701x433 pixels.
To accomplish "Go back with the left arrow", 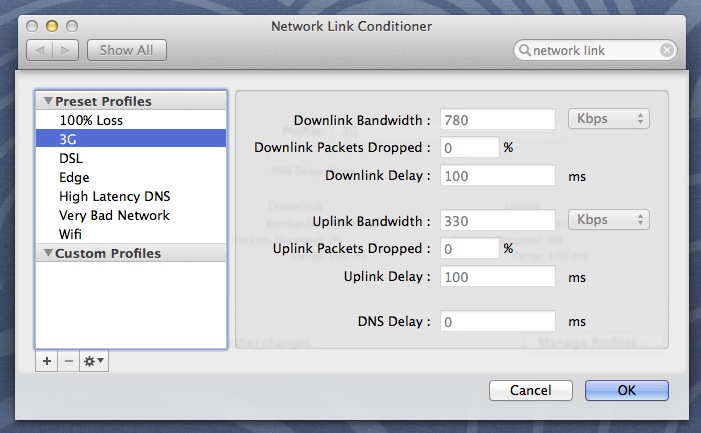I will (x=40, y=50).
